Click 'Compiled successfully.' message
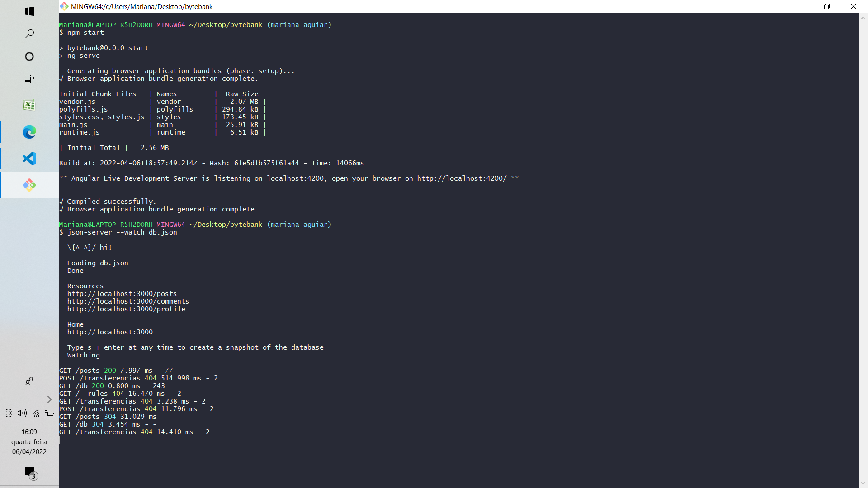868x488 pixels. (x=111, y=202)
